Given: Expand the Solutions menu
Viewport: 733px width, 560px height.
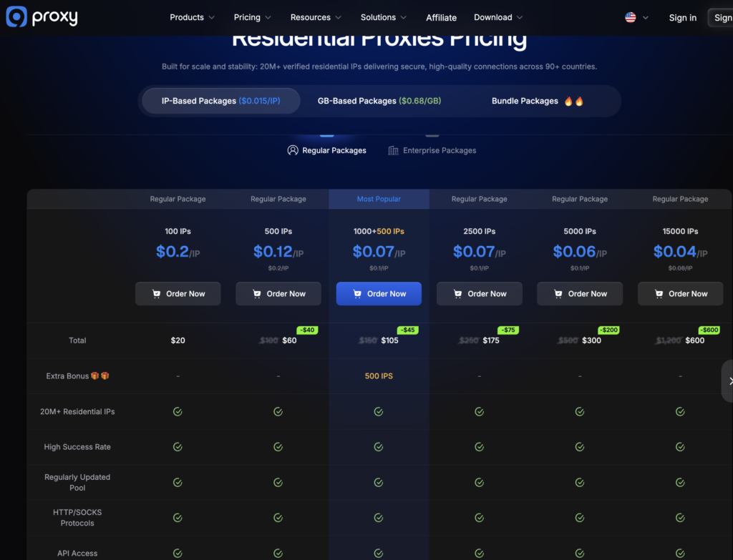Looking at the screenshot, I should coord(384,17).
